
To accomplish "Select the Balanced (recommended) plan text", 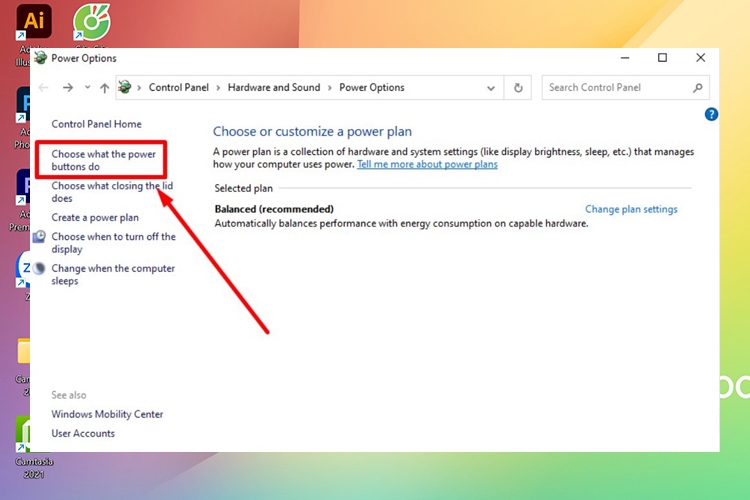I will click(x=274, y=209).
